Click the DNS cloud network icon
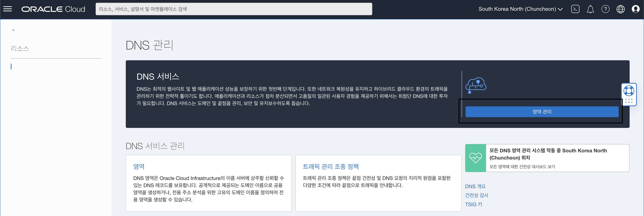Image resolution: width=644 pixels, height=216 pixels. click(x=476, y=85)
